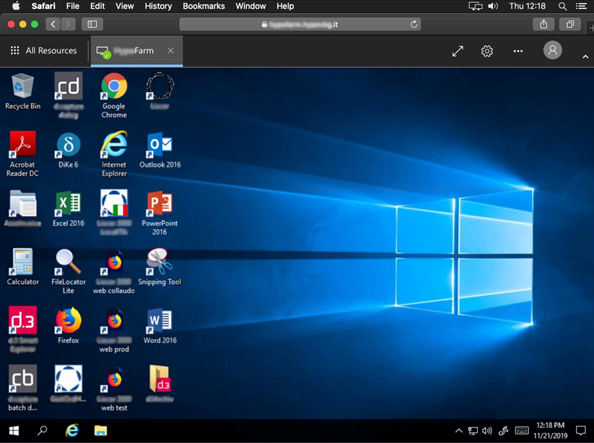Open macOS Notification Center icon
Image resolution: width=594 pixels, height=443 pixels.
(x=581, y=6)
